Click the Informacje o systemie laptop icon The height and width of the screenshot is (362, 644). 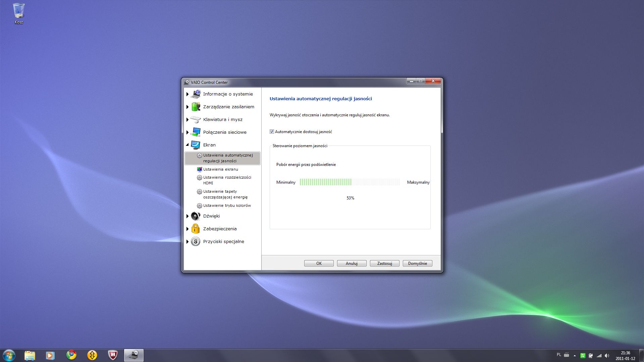click(x=196, y=94)
